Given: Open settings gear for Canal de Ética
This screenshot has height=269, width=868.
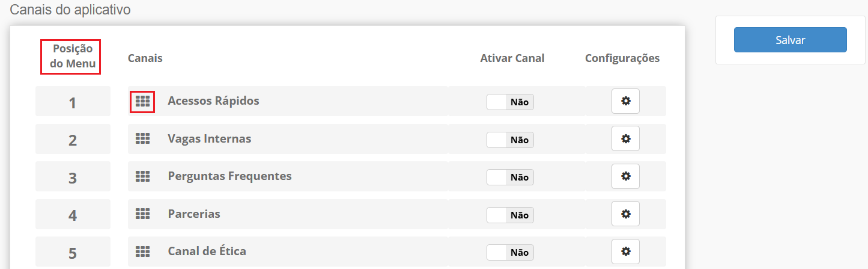Looking at the screenshot, I should 625,251.
